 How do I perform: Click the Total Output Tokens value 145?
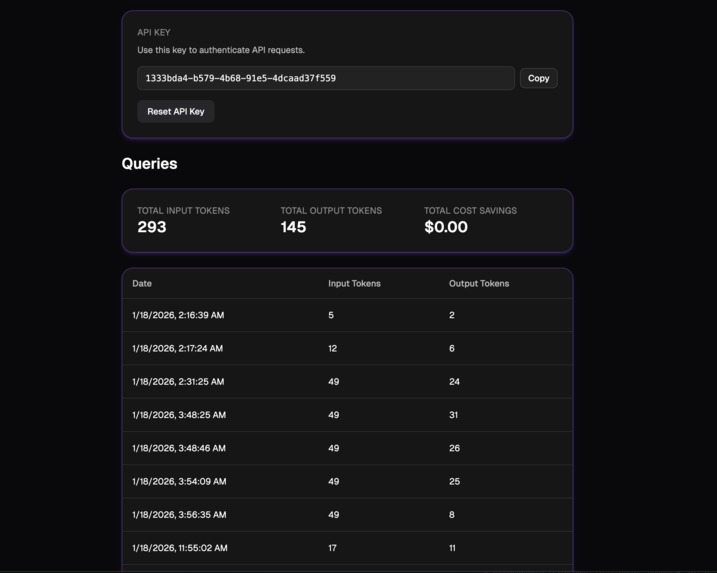[293, 227]
